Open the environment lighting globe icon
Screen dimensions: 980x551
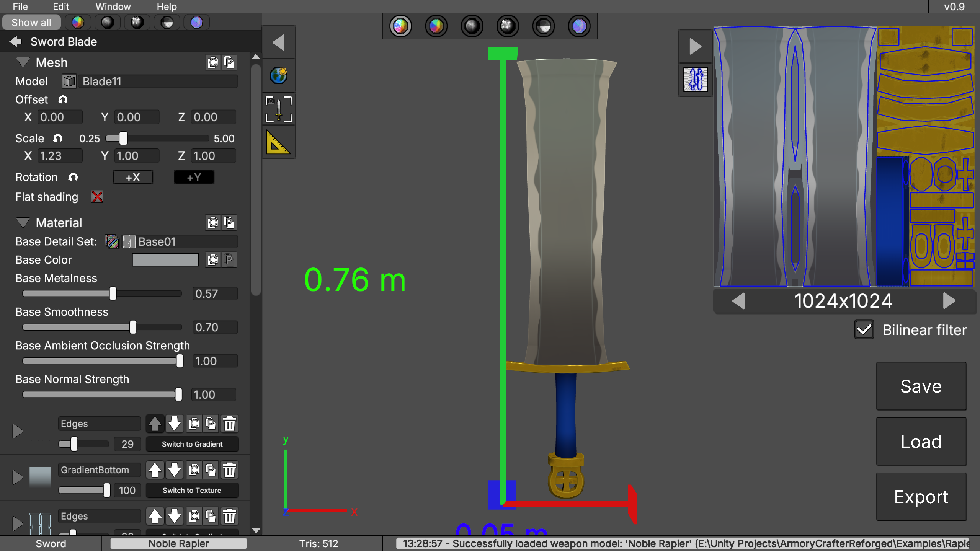[279, 75]
